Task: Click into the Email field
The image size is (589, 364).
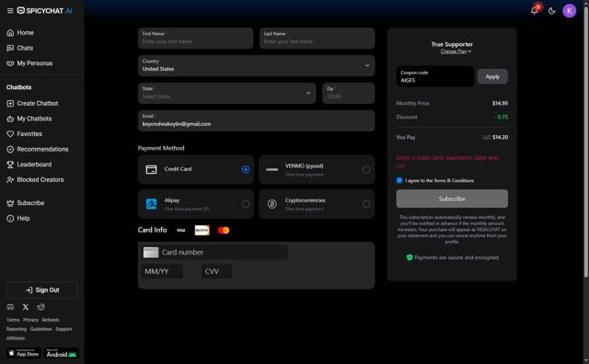Action: (256, 120)
